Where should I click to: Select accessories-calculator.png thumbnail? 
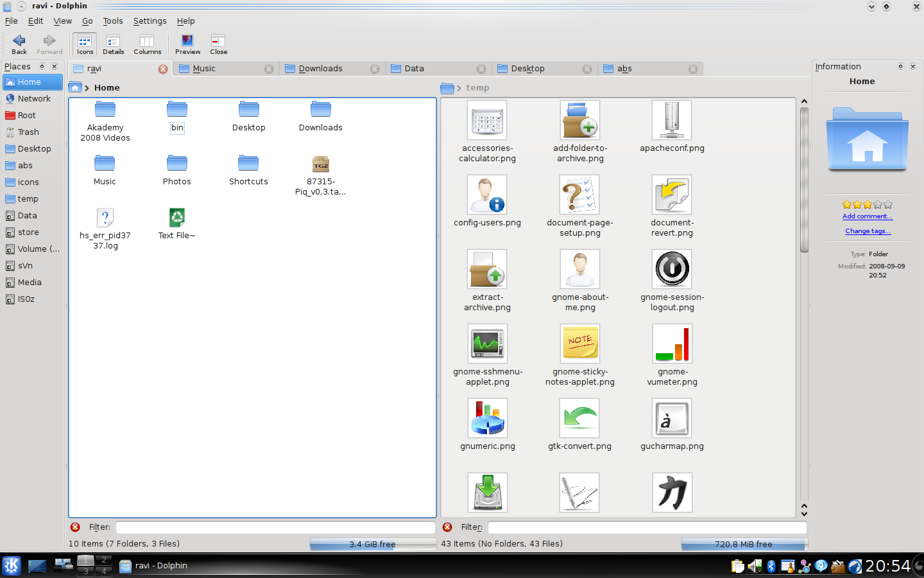click(488, 132)
